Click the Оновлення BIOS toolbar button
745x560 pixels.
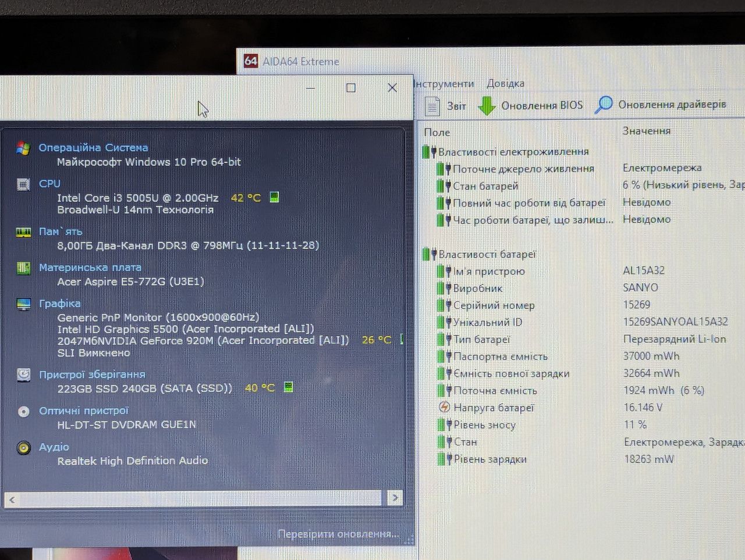click(530, 106)
